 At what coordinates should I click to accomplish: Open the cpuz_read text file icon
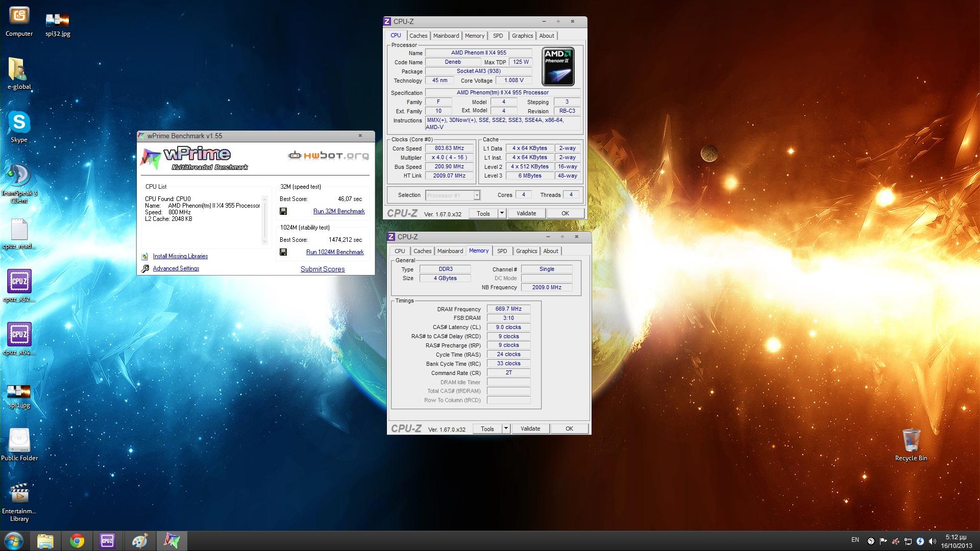tap(19, 234)
